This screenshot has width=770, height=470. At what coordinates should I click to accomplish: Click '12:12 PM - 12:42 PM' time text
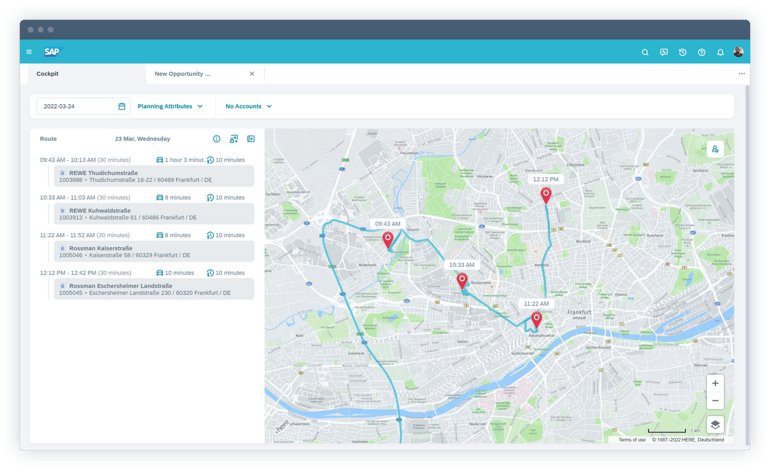point(68,273)
